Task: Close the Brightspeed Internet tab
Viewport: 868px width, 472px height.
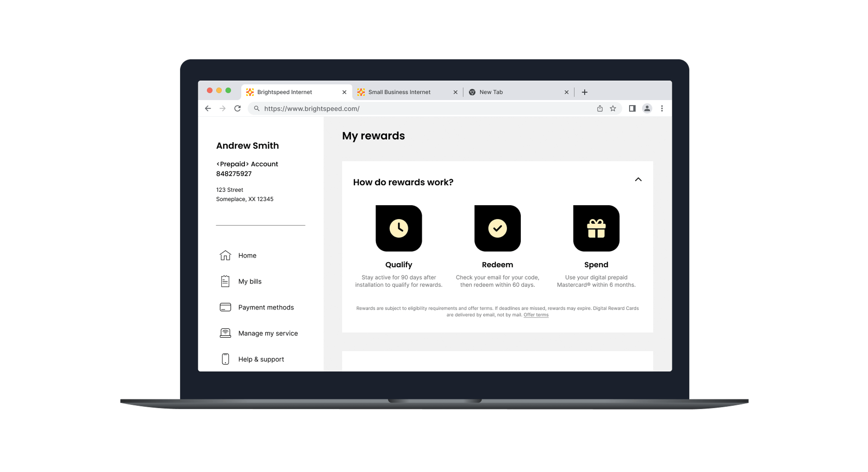Action: point(344,92)
